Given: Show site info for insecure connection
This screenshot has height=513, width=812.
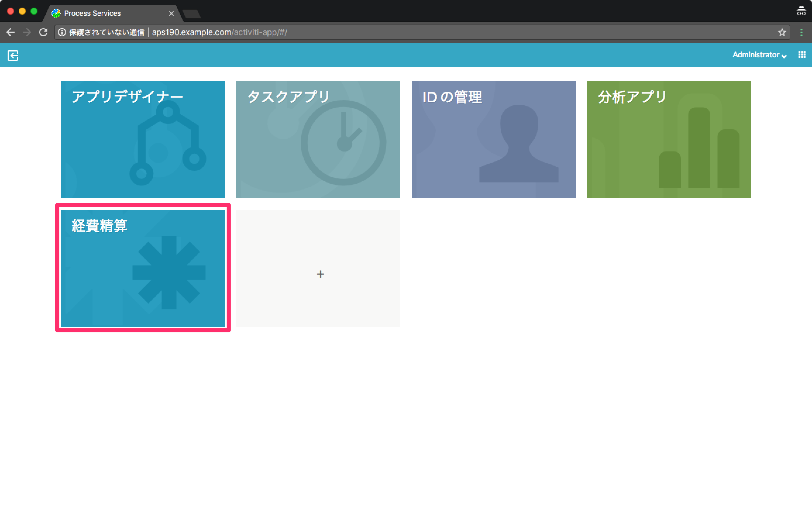Looking at the screenshot, I should click(x=62, y=32).
